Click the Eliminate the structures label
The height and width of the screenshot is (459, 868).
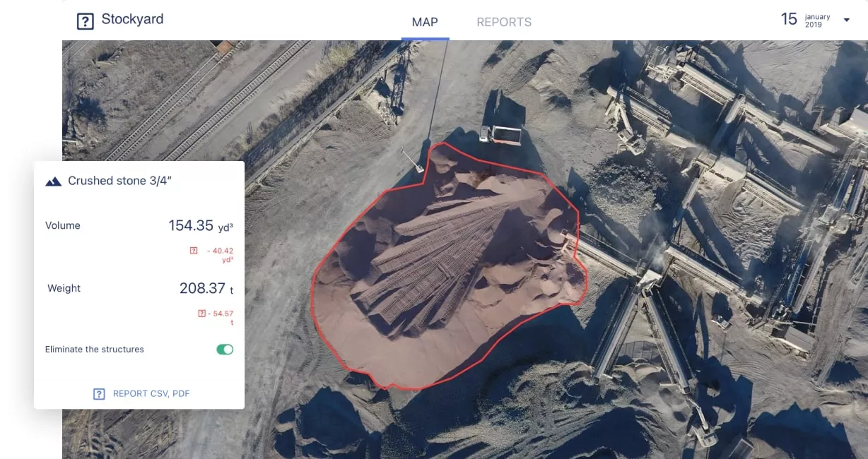[x=94, y=350]
